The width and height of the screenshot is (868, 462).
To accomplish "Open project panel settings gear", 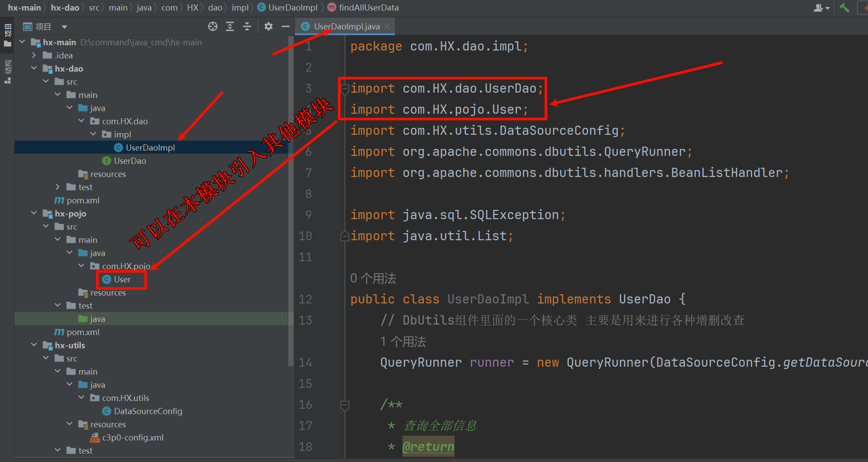I will coord(269,27).
